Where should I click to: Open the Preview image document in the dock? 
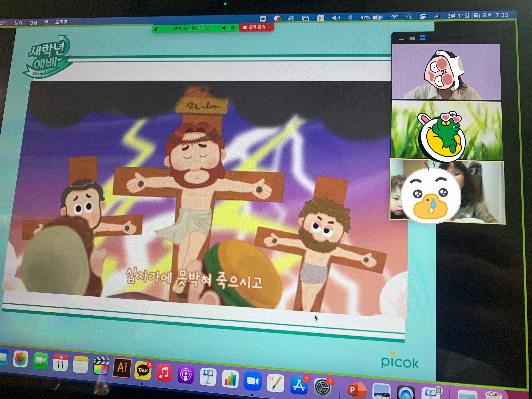[x=381, y=391]
